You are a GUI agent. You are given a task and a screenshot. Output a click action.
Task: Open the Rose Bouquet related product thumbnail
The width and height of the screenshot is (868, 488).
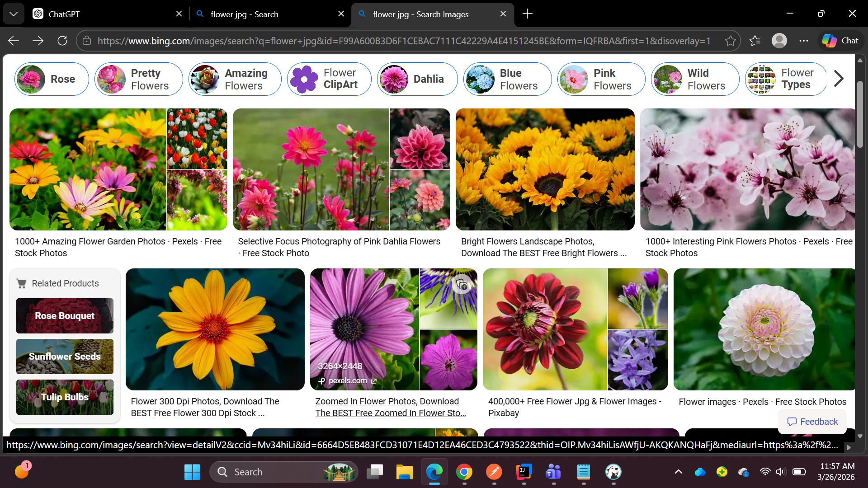(65, 316)
